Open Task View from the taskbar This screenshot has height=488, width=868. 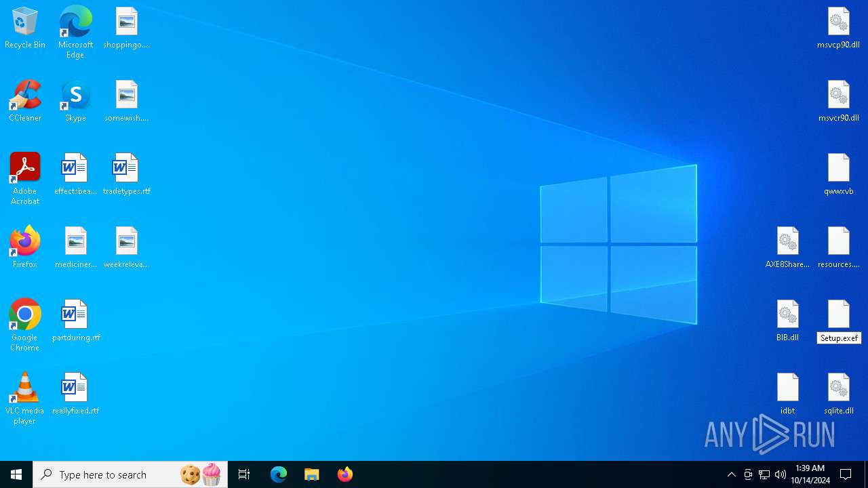(244, 474)
